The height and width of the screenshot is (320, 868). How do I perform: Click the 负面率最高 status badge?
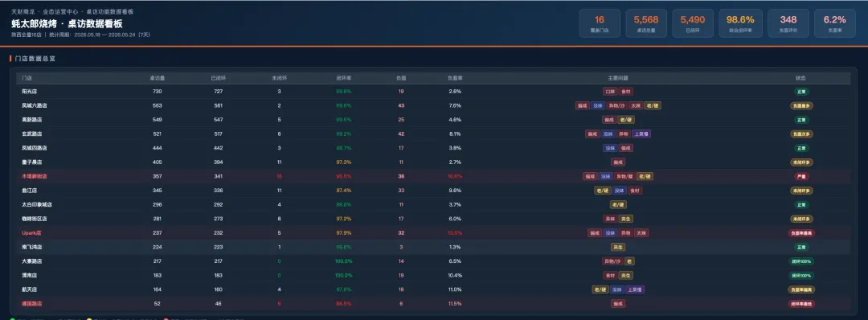pyautogui.click(x=801, y=233)
